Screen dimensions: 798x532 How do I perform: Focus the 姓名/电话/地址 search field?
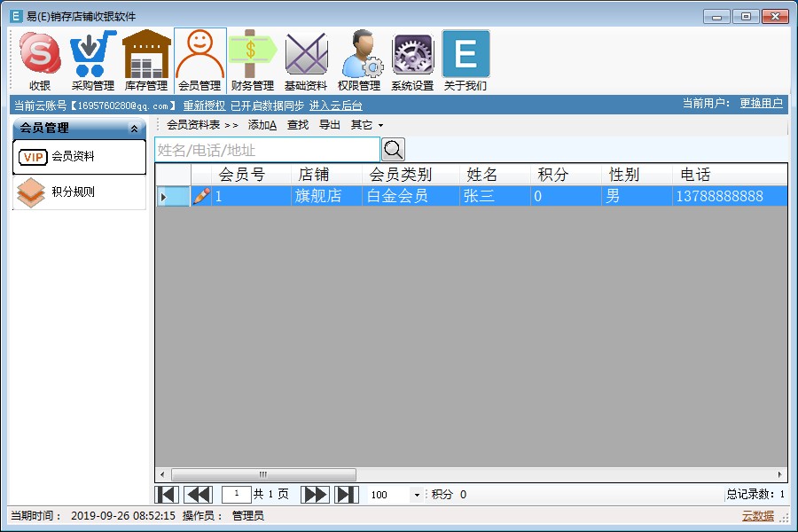tap(267, 150)
